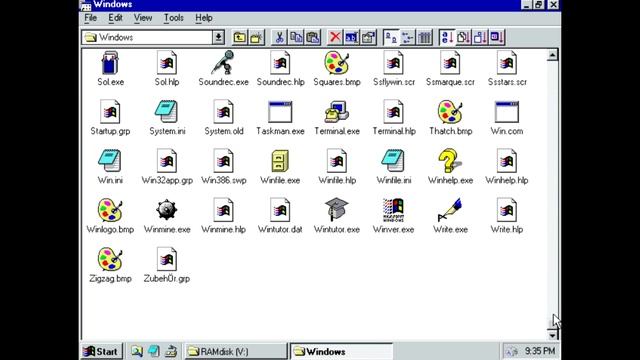Select the Ssstars.scr file
The width and height of the screenshot is (640, 360).
click(x=507, y=68)
